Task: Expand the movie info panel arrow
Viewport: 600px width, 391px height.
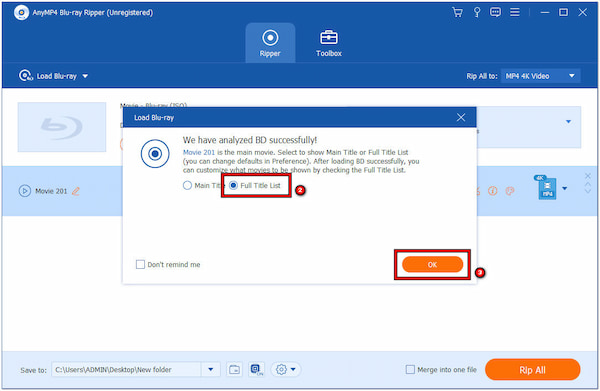Action: (x=568, y=122)
